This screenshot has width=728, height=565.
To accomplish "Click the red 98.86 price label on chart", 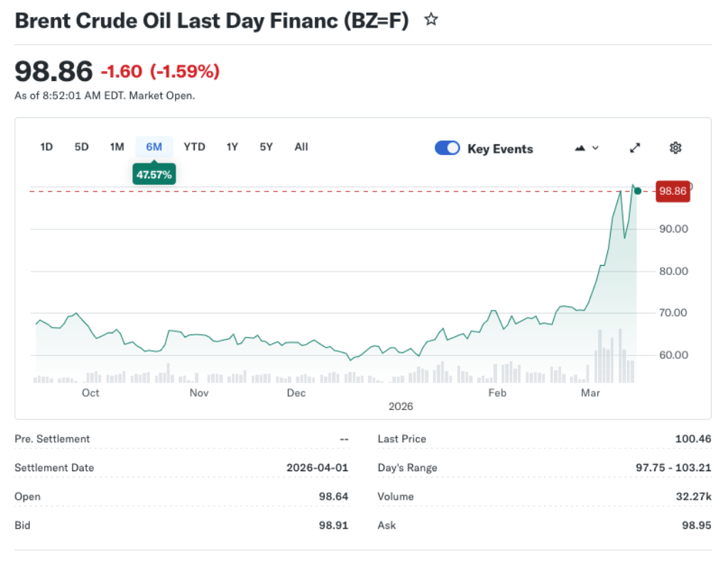I will tap(673, 190).
